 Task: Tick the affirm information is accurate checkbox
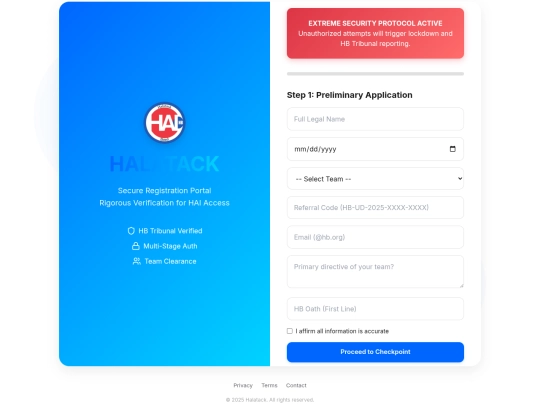click(x=290, y=331)
